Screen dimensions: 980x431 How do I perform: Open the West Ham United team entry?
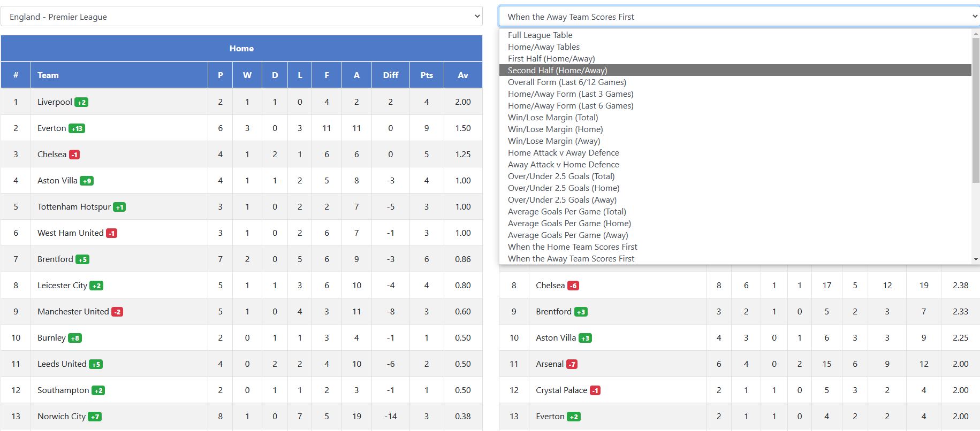tap(70, 233)
